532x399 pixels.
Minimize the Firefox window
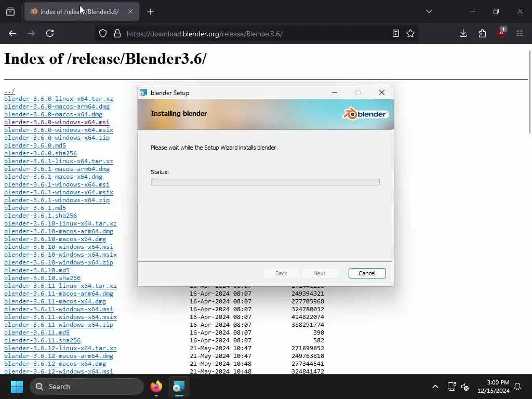point(472,11)
